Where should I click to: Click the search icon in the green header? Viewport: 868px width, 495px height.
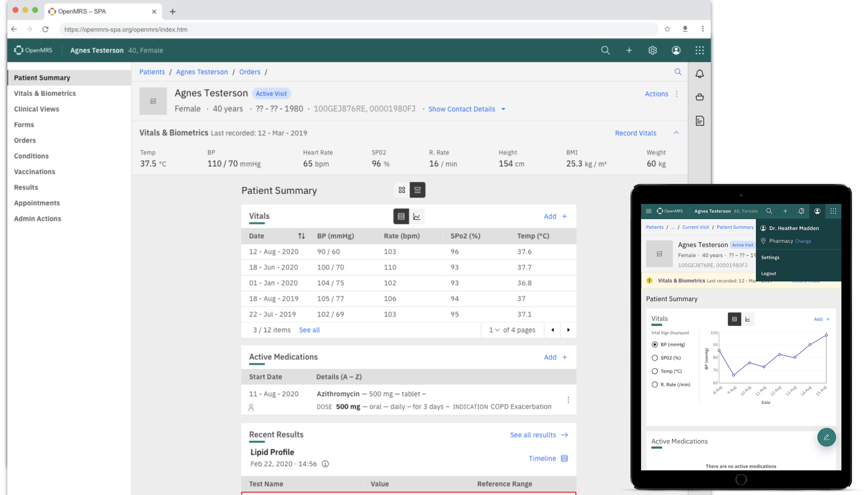(x=605, y=50)
